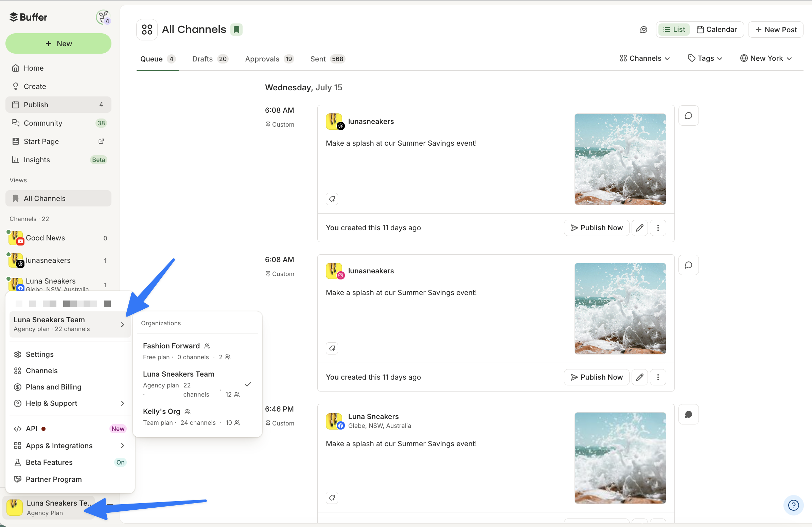Viewport: 812px width, 527px height.
Task: Open Settings from the account menu
Action: [x=70, y=355]
